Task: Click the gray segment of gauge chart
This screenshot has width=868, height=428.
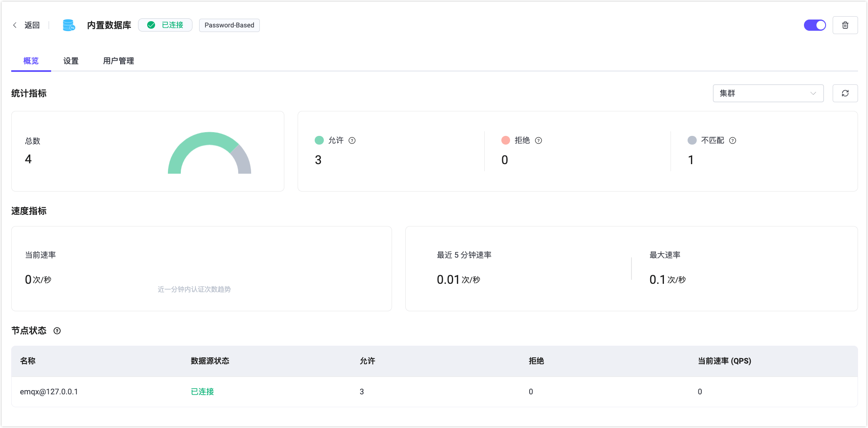Action: [x=242, y=160]
